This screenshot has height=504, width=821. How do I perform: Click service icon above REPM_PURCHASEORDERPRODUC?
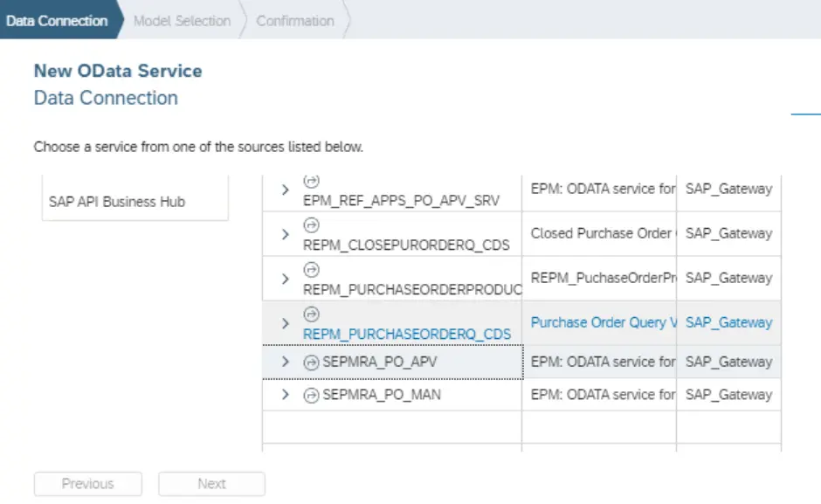pyautogui.click(x=311, y=269)
